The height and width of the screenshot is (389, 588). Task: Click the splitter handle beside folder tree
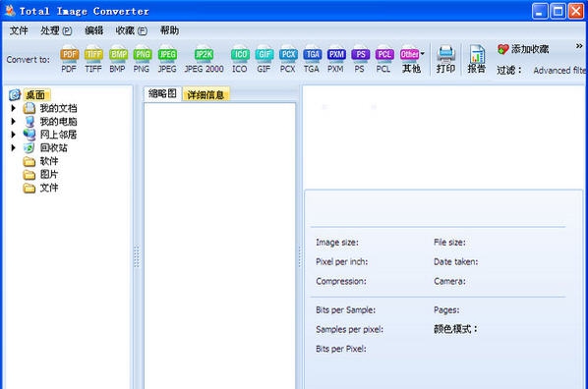click(x=137, y=256)
